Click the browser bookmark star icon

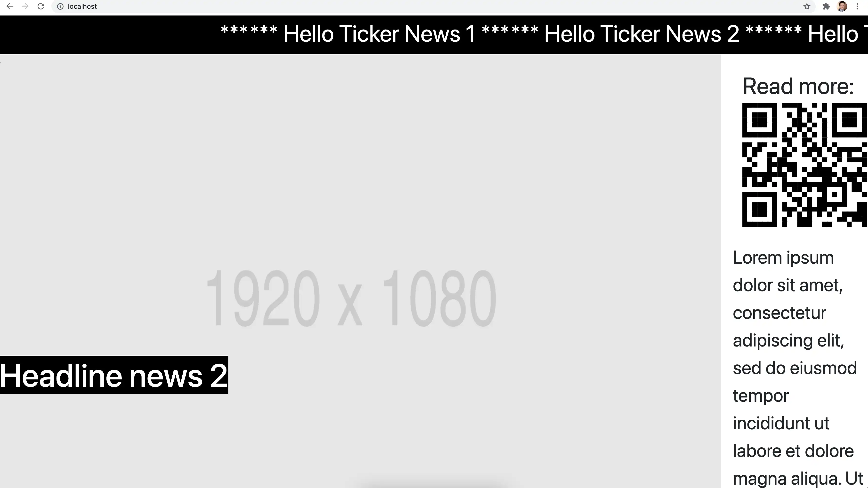[x=807, y=6]
